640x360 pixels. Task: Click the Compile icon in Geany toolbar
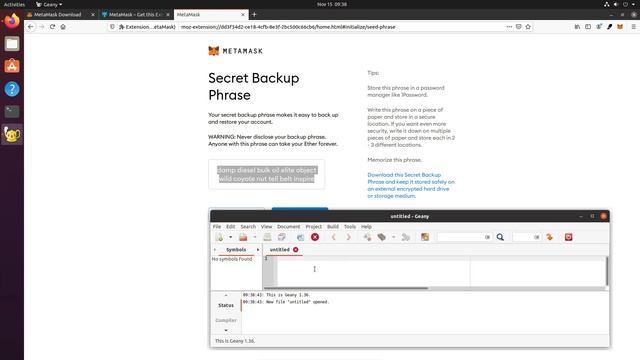367,237
